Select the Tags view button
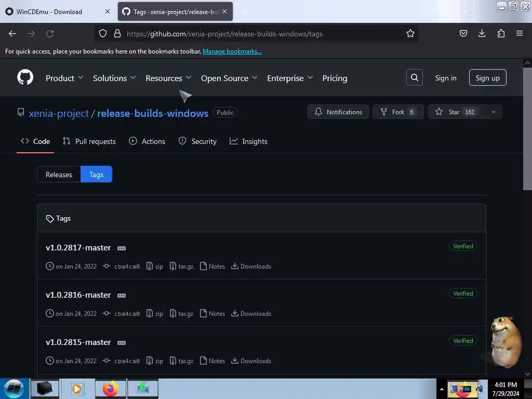The height and width of the screenshot is (399, 532). [x=96, y=175]
